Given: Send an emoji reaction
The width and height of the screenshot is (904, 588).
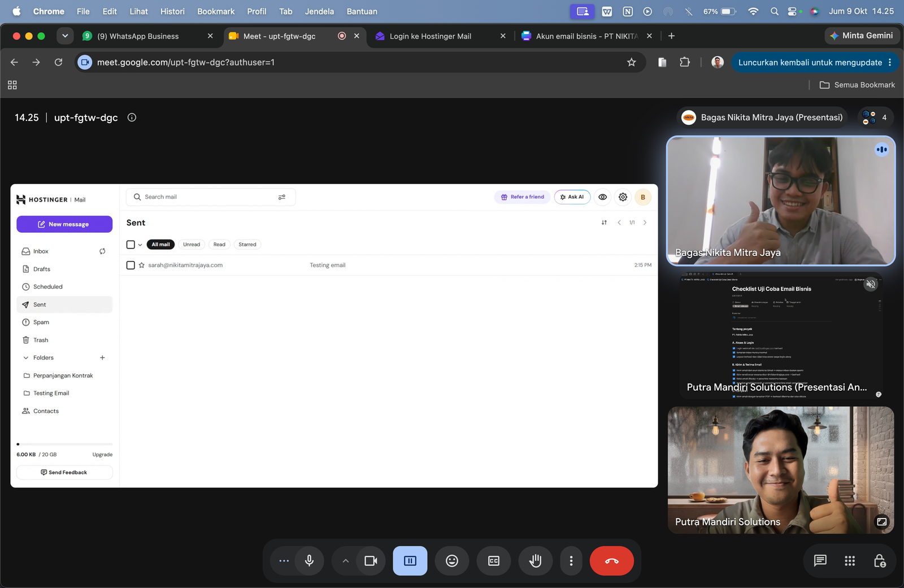Looking at the screenshot, I should 452,561.
